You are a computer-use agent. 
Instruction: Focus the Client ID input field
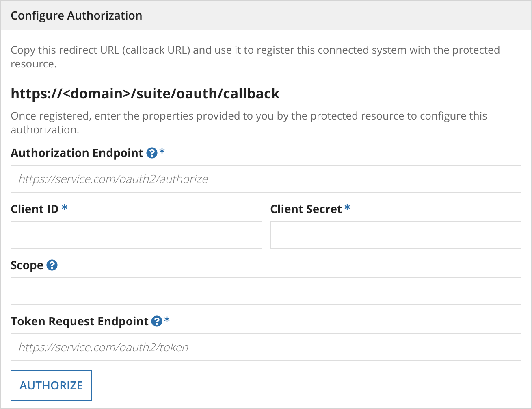136,235
